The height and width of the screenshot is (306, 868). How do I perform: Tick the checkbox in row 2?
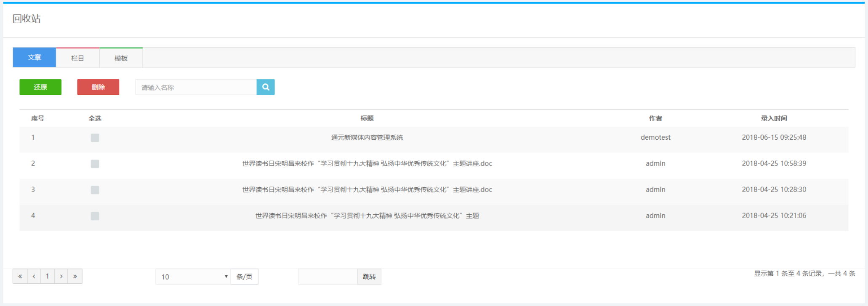tap(95, 164)
